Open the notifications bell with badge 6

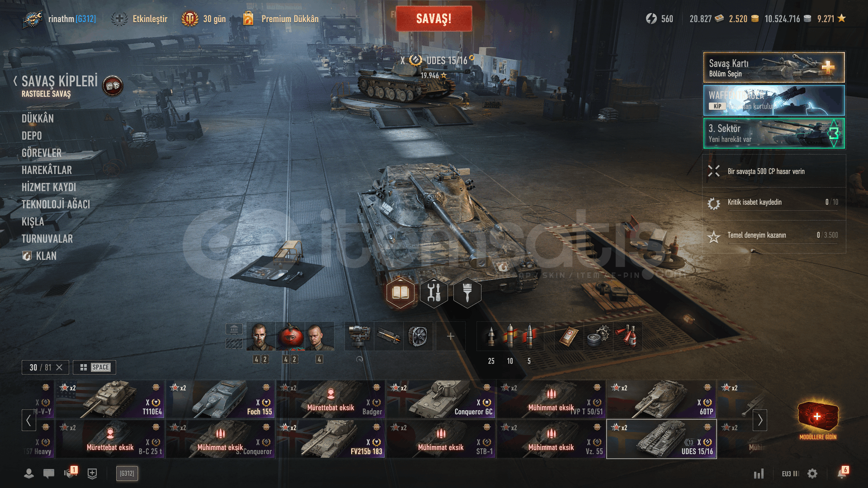coord(842,473)
